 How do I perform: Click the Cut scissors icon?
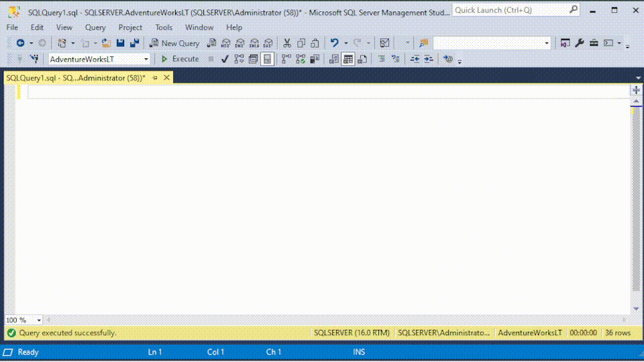click(286, 43)
